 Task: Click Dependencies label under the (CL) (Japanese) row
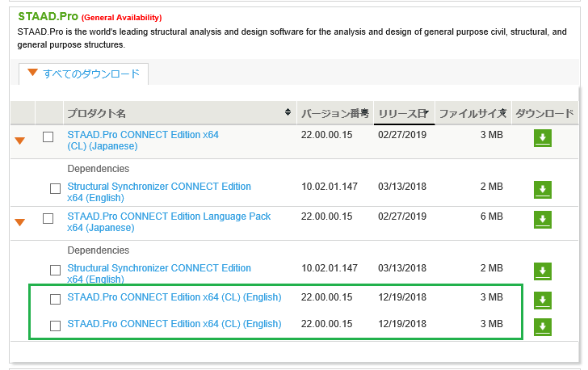tap(99, 169)
